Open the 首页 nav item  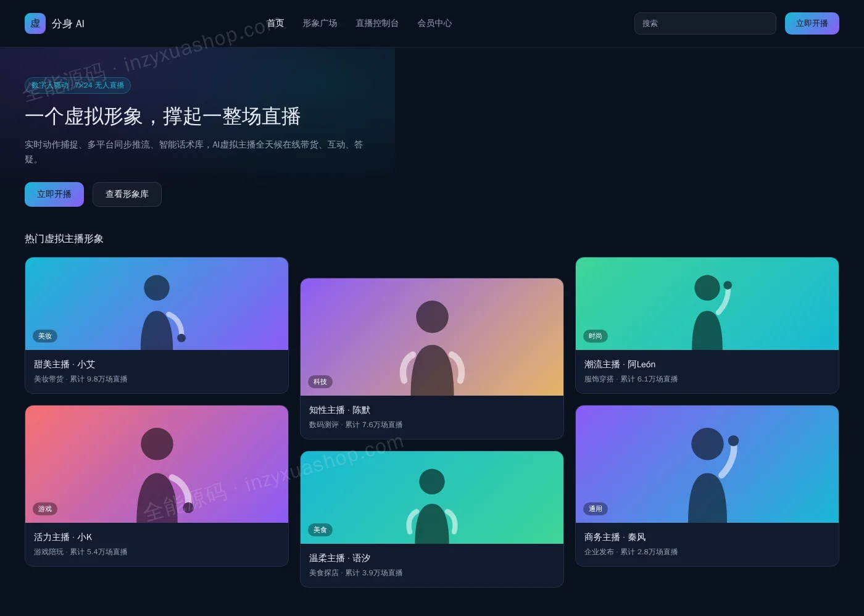coord(275,23)
